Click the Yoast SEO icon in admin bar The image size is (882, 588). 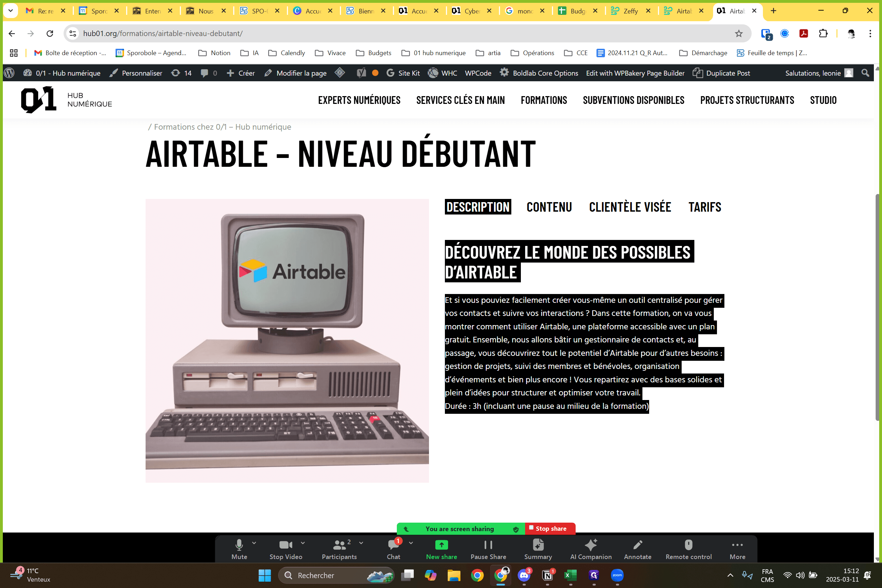click(361, 73)
